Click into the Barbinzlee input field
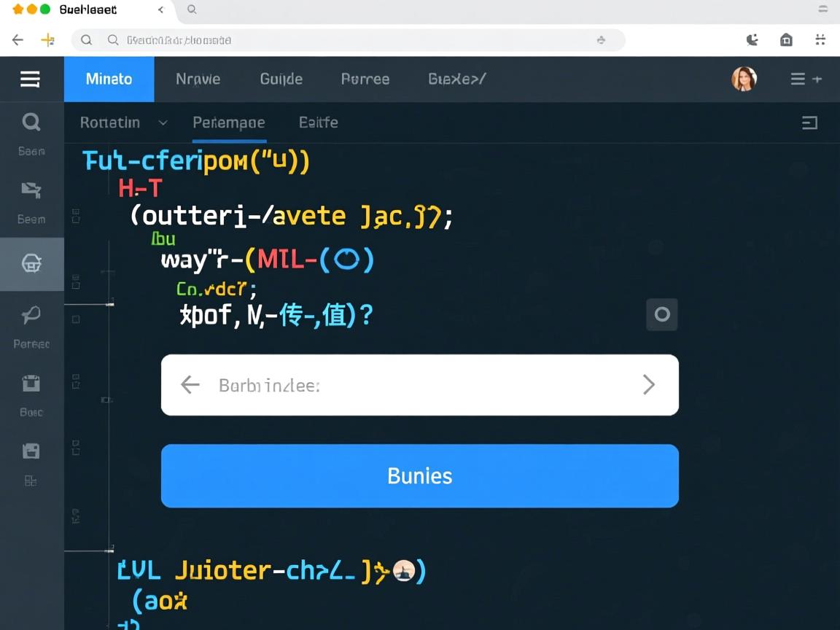 click(419, 385)
